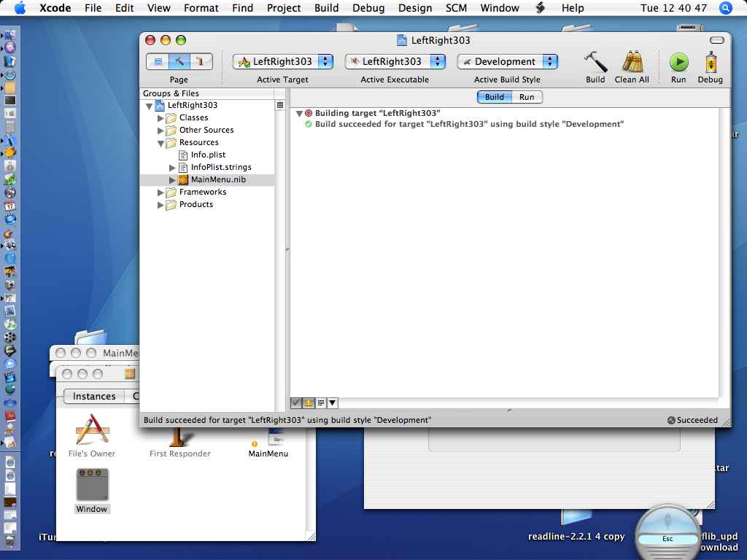Open the Active Executable LeftRight303 popup
This screenshot has width=747, height=560.
(395, 61)
